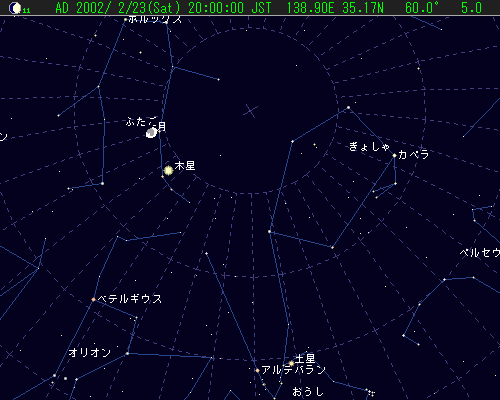Image resolution: width=500 pixels, height=400 pixels.
Task: Click the Pleiades cluster near おうし
Action: tap(370, 392)
